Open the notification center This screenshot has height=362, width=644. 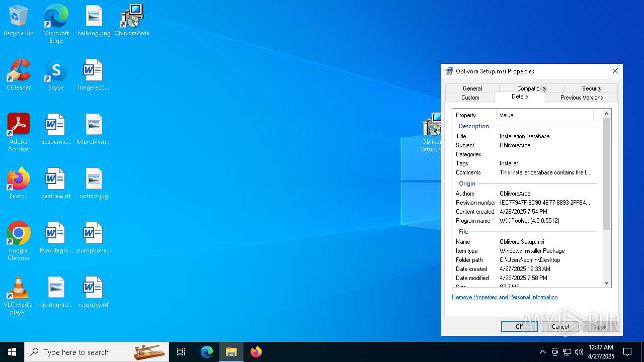627,352
